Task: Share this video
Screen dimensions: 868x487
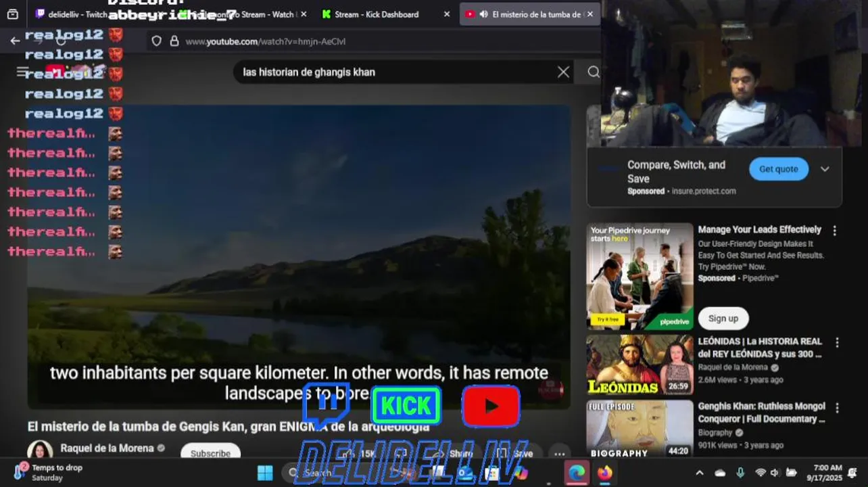Action: [454, 454]
